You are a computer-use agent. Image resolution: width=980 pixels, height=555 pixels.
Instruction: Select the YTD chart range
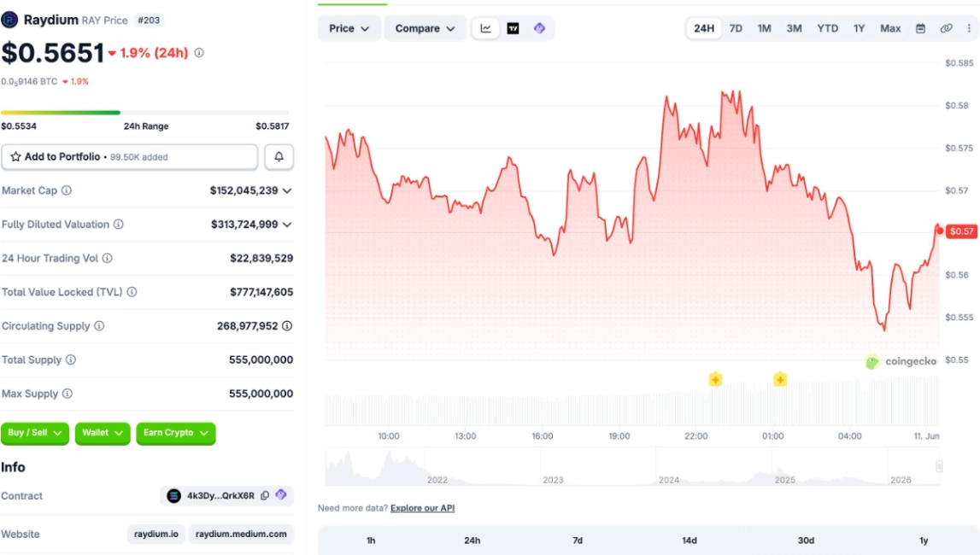828,28
